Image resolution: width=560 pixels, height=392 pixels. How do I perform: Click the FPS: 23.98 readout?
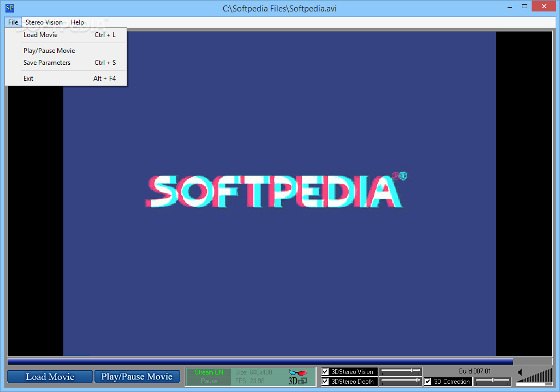point(249,381)
